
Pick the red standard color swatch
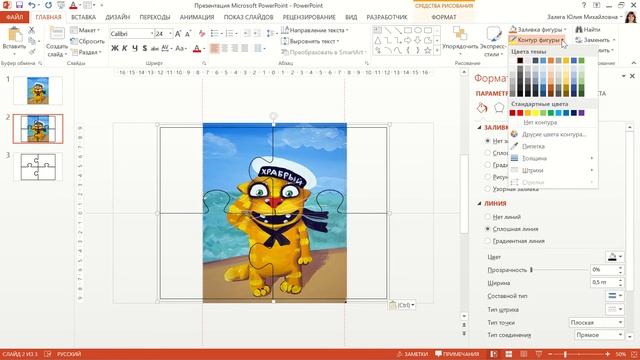(x=520, y=113)
